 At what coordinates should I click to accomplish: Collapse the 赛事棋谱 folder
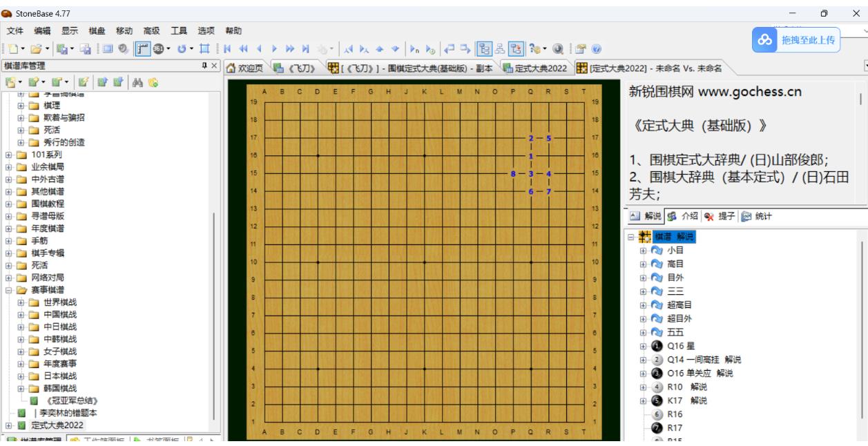point(9,290)
